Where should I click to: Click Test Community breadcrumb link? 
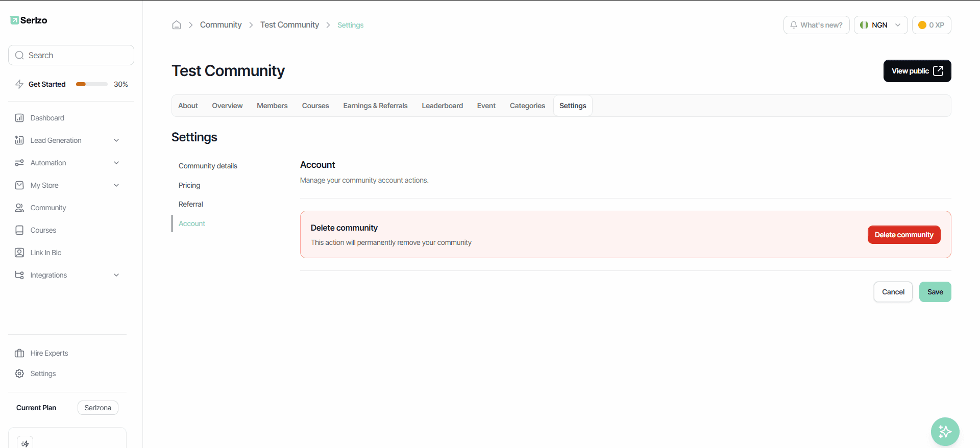[289, 25]
